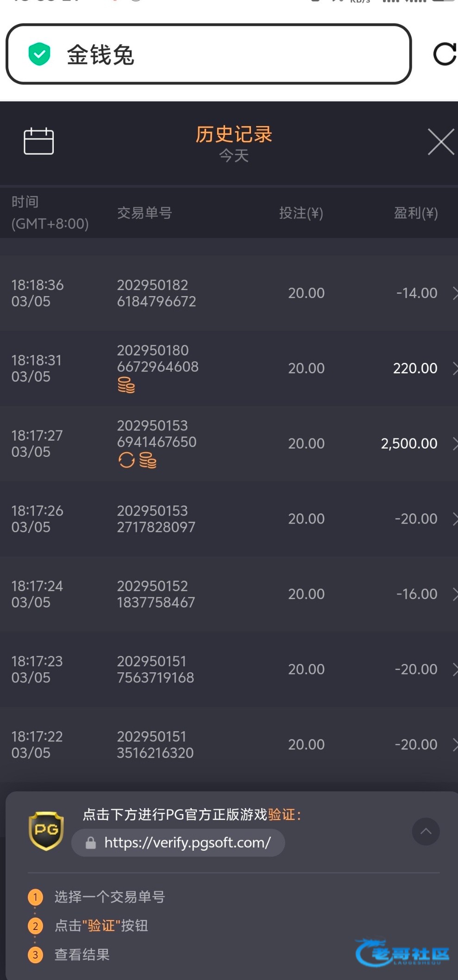Close the history records panel
458x980 pixels.
pyautogui.click(x=440, y=142)
